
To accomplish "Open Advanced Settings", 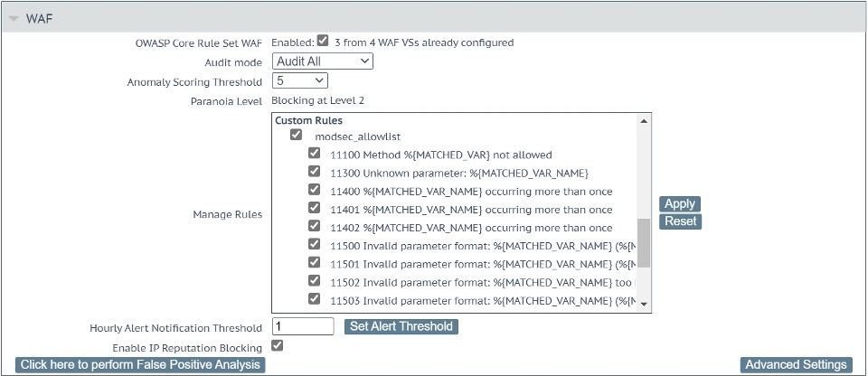I will click(795, 365).
